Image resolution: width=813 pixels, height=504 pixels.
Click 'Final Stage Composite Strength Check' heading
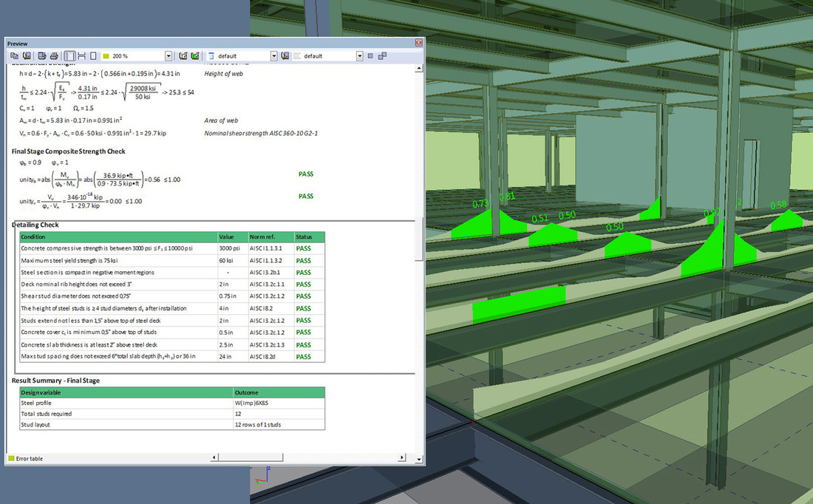click(69, 151)
